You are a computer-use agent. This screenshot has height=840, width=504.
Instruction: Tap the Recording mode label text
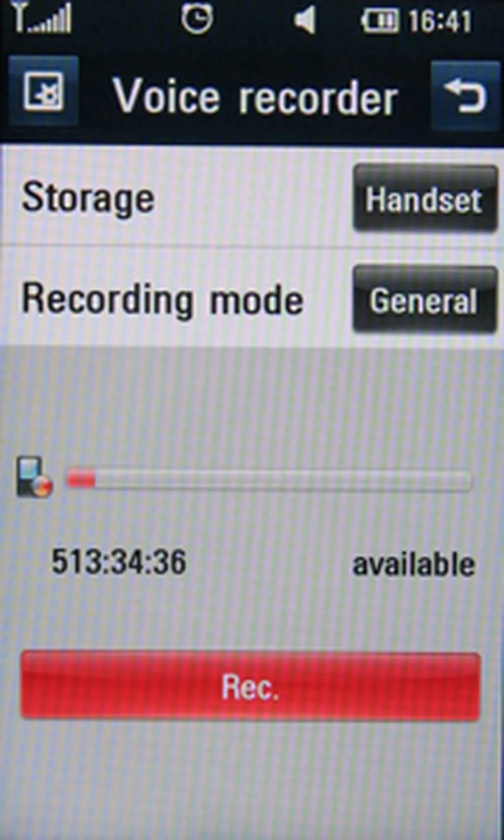coord(162,299)
